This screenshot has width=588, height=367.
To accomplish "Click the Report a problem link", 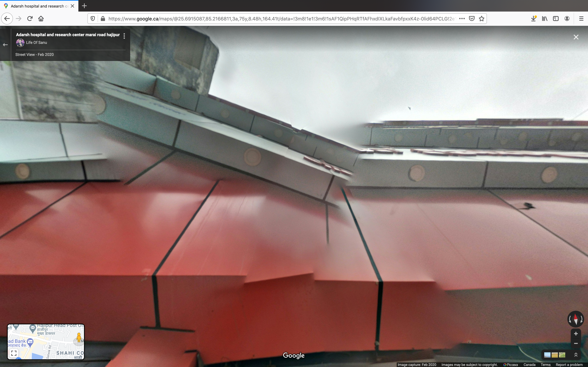I will (569, 365).
